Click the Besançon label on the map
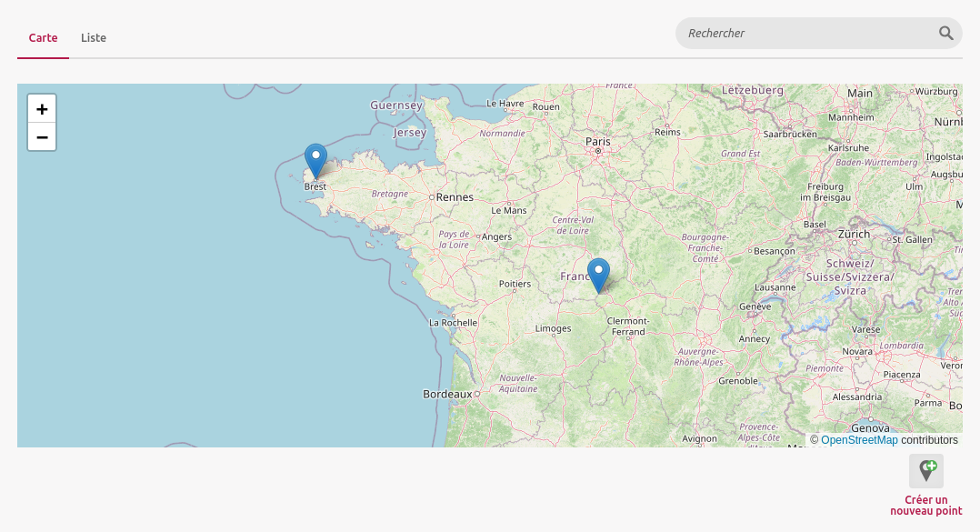980x532 pixels. click(x=775, y=251)
